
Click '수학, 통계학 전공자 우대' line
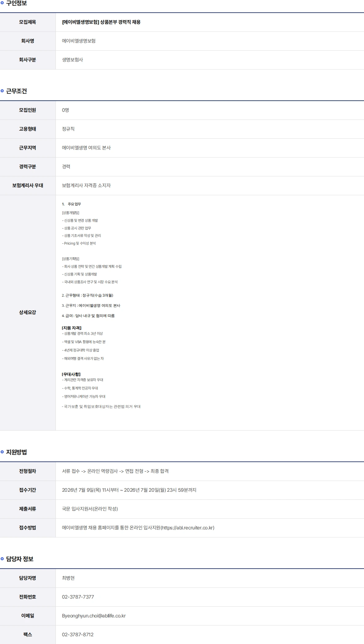[80, 388]
